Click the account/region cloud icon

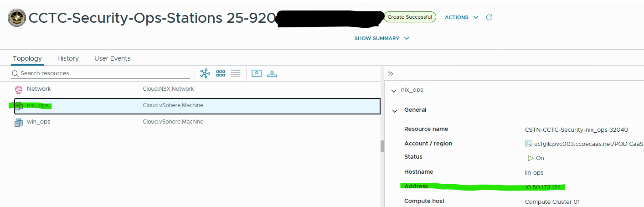tap(529, 144)
